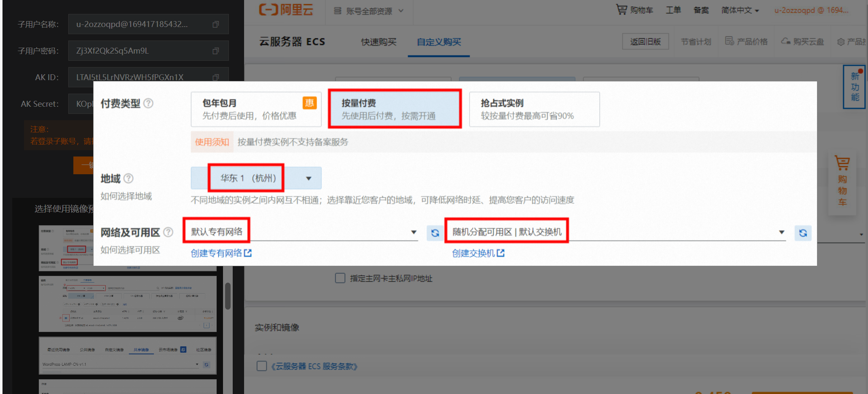Open 节省计划 in the toolbar
The image size is (868, 394).
[696, 42]
